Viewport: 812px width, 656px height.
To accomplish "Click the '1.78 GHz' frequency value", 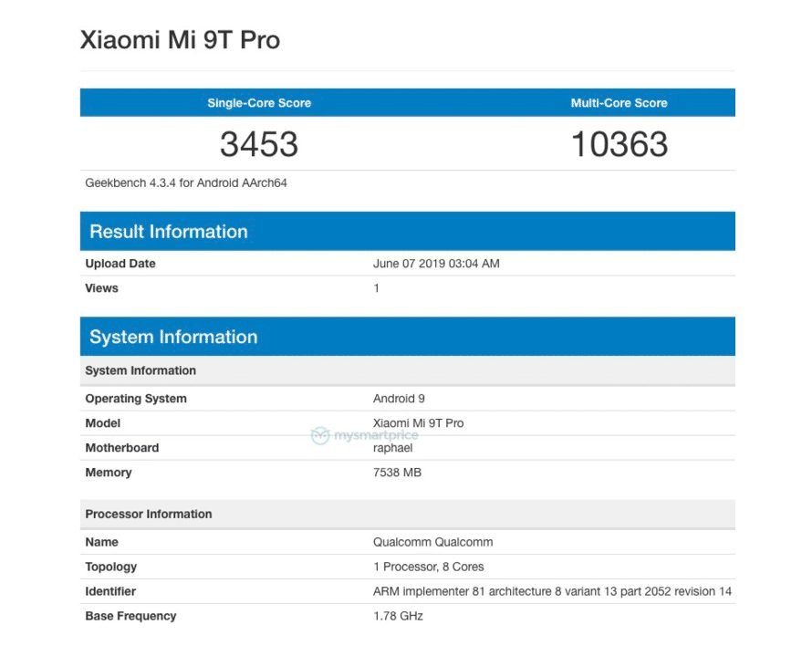I will pyautogui.click(x=398, y=616).
